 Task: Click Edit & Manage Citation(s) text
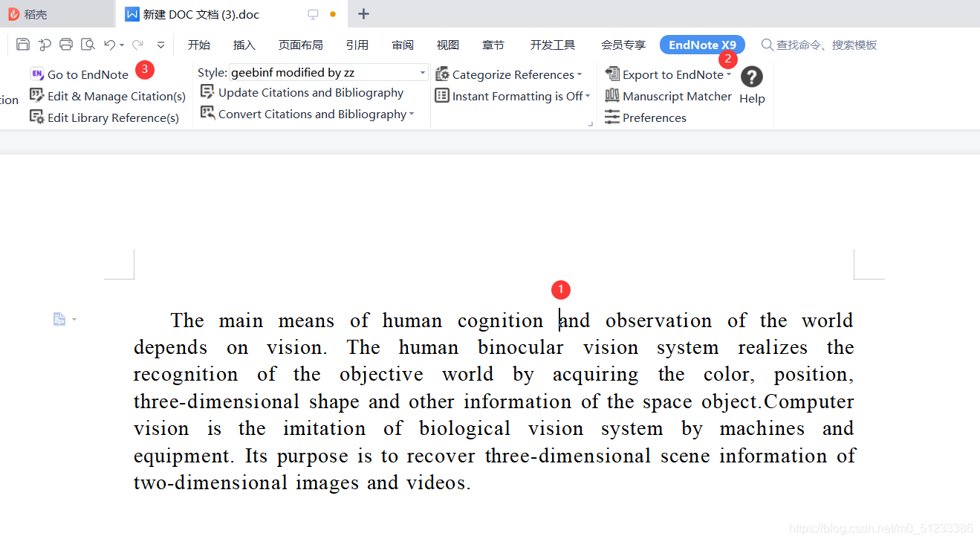coord(117,96)
